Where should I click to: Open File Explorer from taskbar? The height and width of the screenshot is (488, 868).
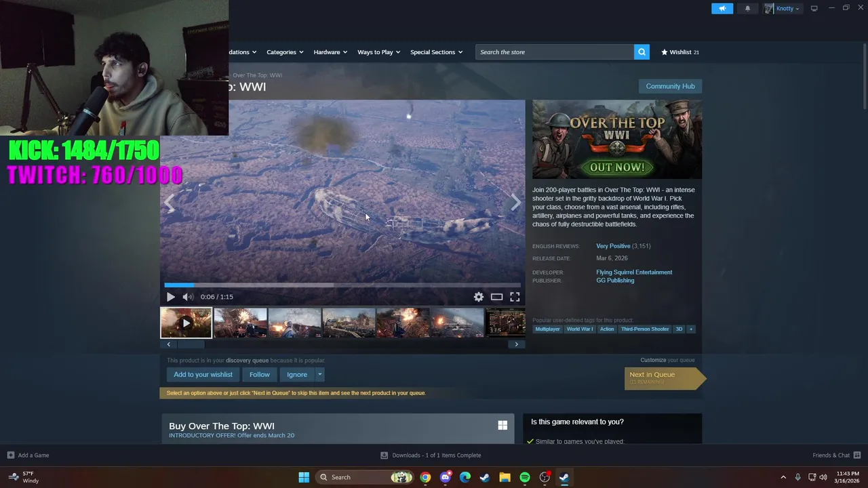(505, 477)
